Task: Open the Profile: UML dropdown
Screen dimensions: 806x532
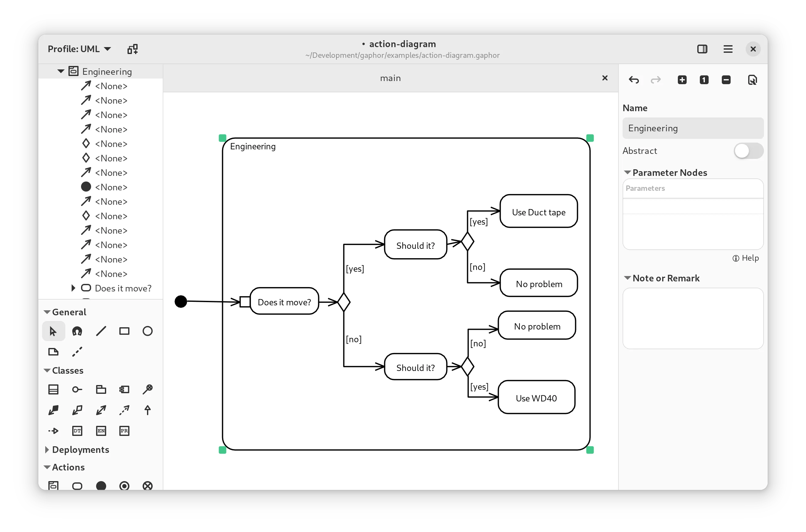Action: pyautogui.click(x=79, y=49)
